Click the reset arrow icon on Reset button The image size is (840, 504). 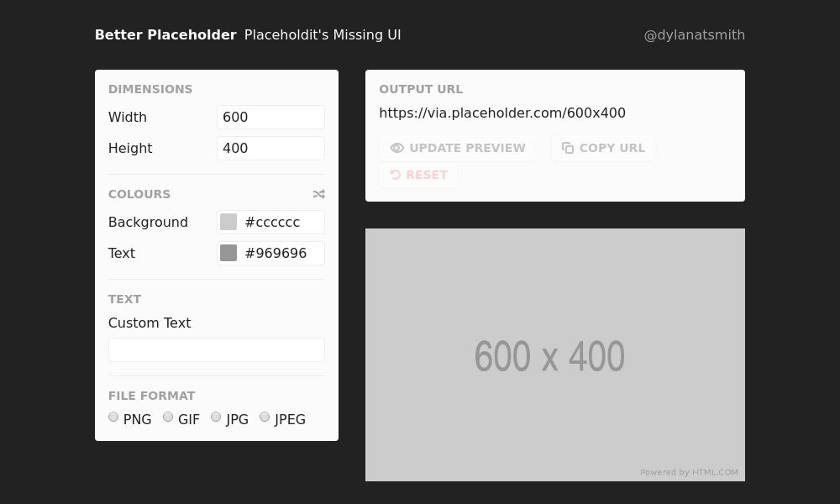click(396, 175)
